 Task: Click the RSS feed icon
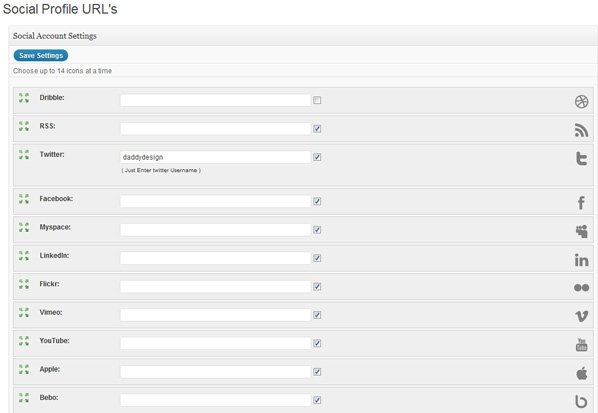[581, 130]
